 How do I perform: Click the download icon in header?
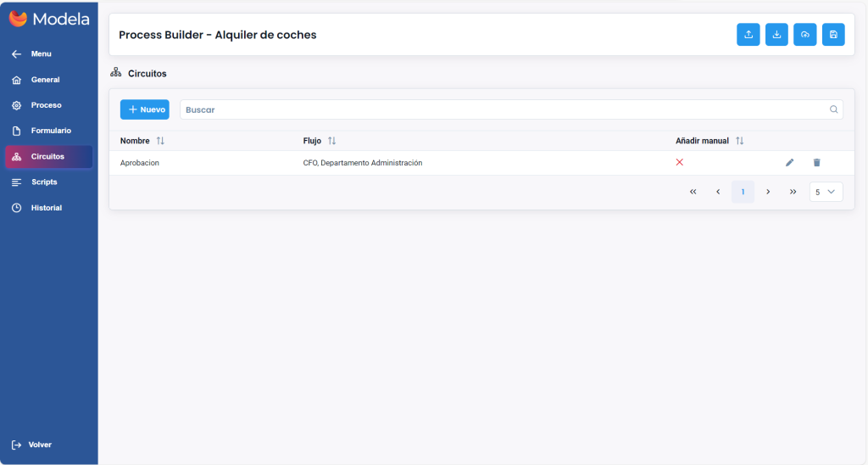[776, 35]
